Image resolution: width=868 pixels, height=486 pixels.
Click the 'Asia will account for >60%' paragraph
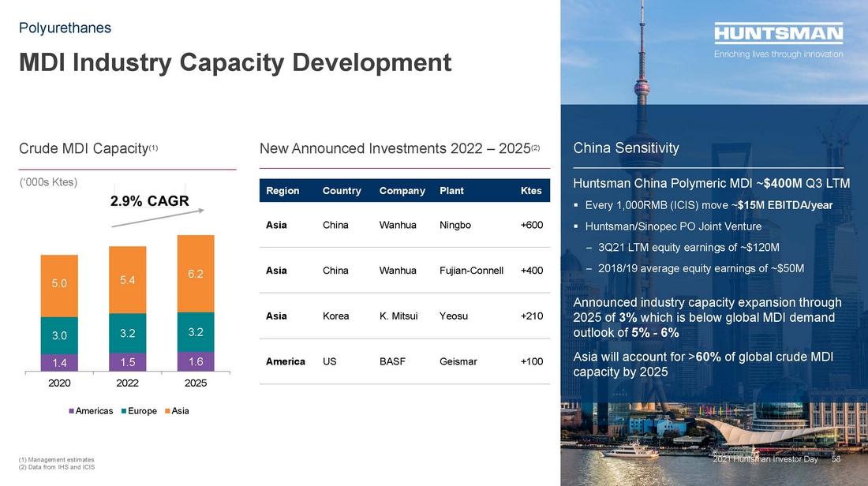tap(703, 364)
